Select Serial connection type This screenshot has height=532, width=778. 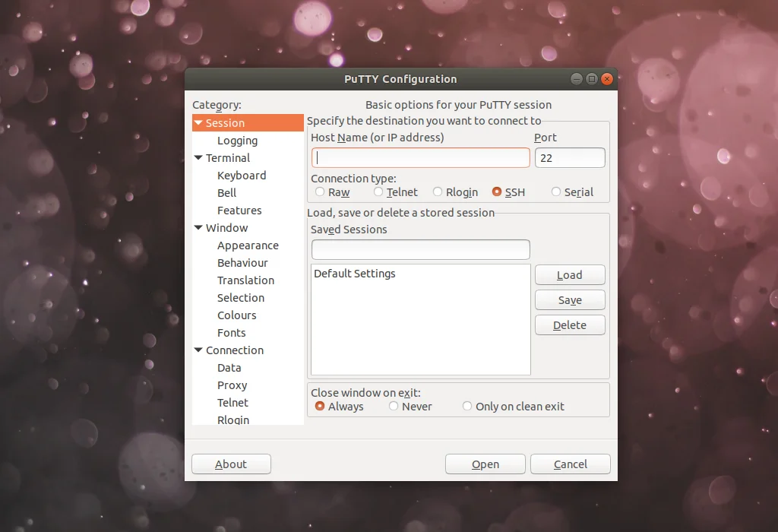pos(556,192)
